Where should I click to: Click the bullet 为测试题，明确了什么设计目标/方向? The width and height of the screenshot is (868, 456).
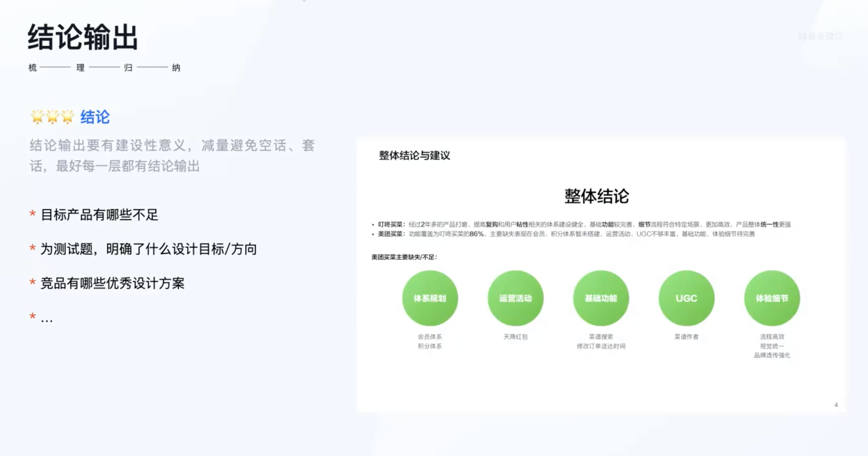point(148,249)
